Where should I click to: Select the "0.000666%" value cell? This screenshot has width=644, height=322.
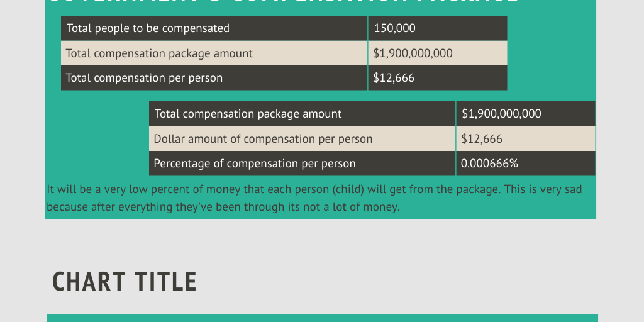[489, 164]
